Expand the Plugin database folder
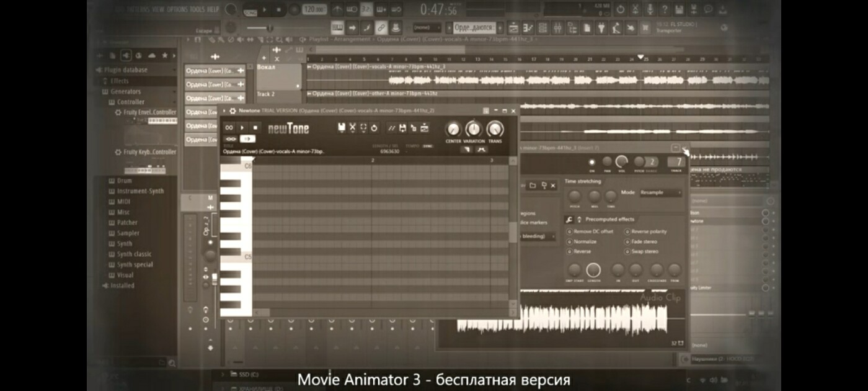The width and height of the screenshot is (868, 391). pos(125,70)
